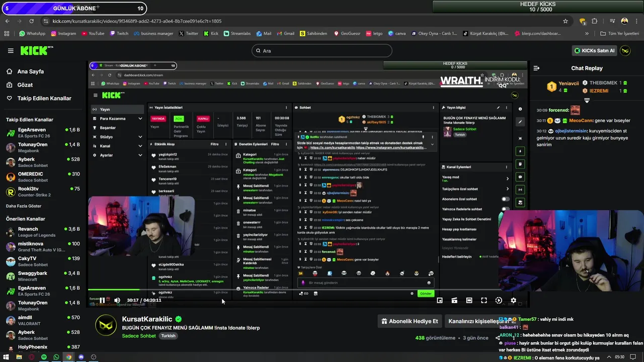
Task: Open Spotify from taskbar
Action: point(44,357)
